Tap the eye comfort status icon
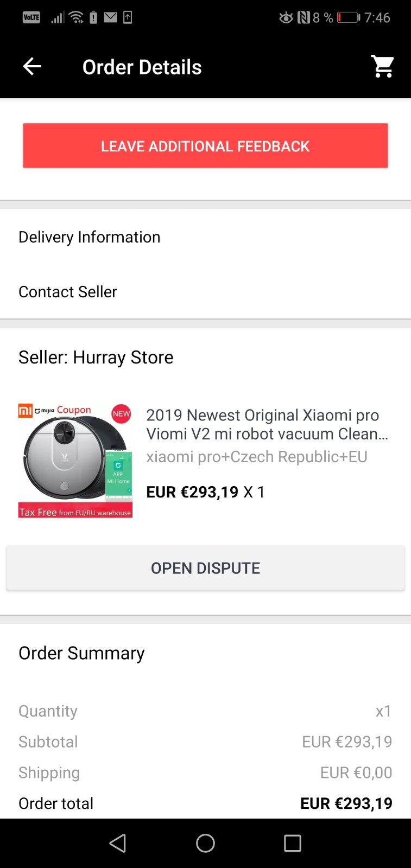The image size is (411, 868). click(x=286, y=17)
